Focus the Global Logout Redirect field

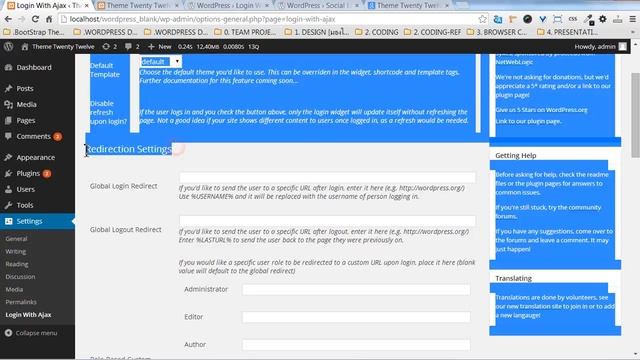(327, 221)
